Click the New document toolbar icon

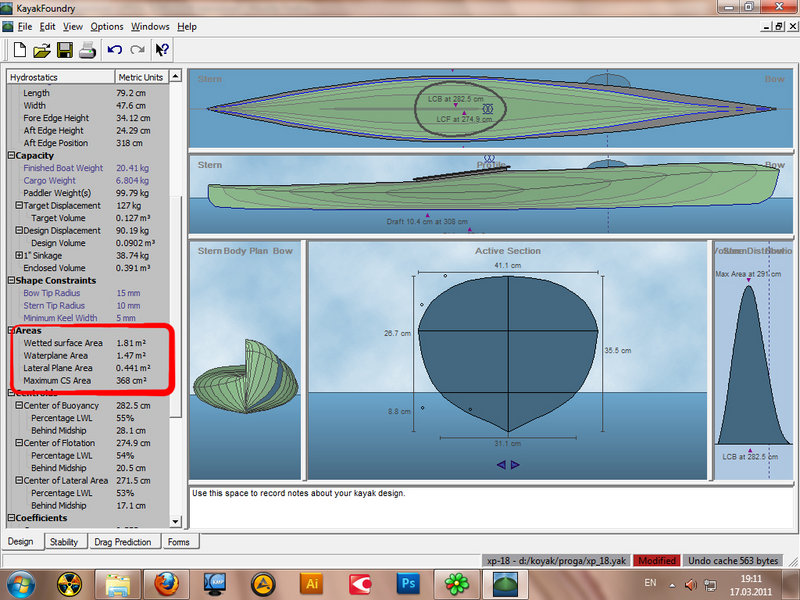[x=20, y=50]
